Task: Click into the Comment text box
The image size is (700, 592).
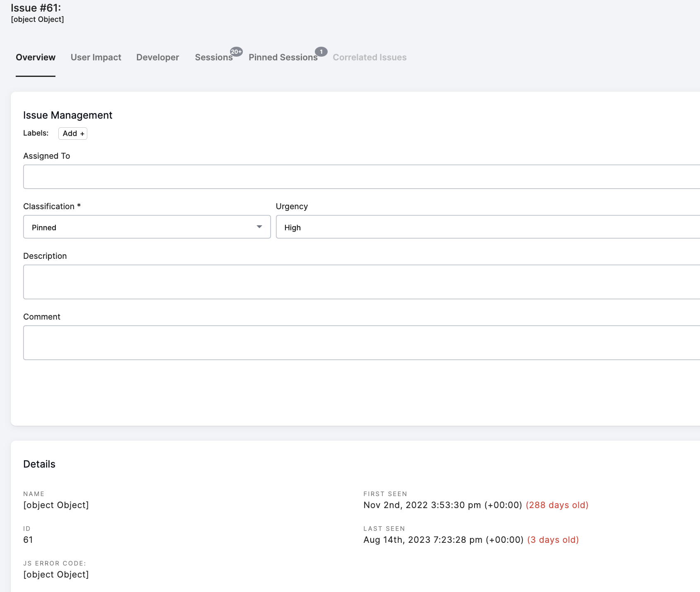Action: pos(360,343)
